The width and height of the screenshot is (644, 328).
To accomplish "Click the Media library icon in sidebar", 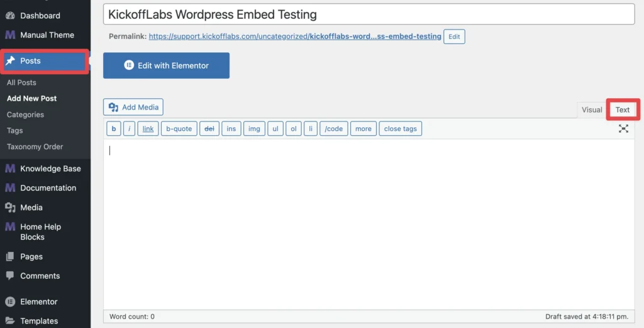I will 10,208.
